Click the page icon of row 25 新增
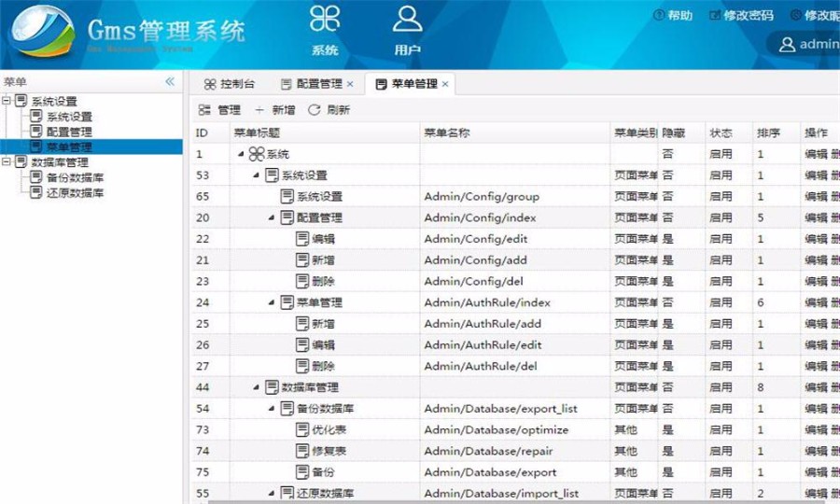The height and width of the screenshot is (504, 840). pyautogui.click(x=302, y=324)
